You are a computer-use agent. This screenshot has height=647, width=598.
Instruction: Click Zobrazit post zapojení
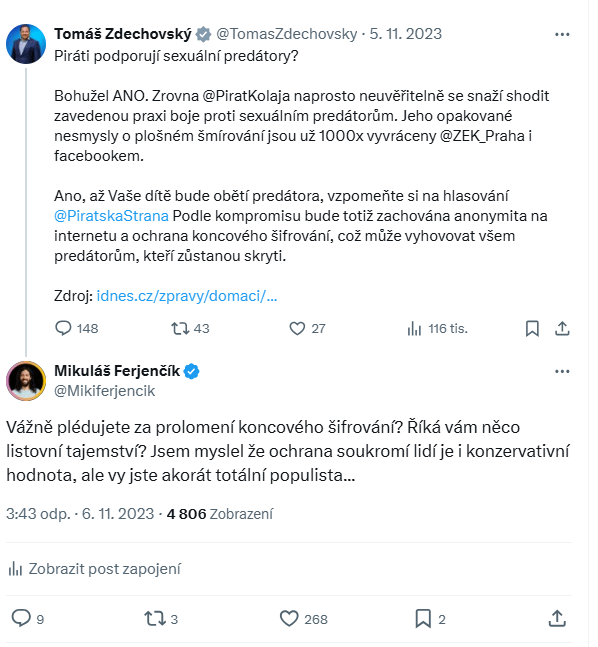95,569
